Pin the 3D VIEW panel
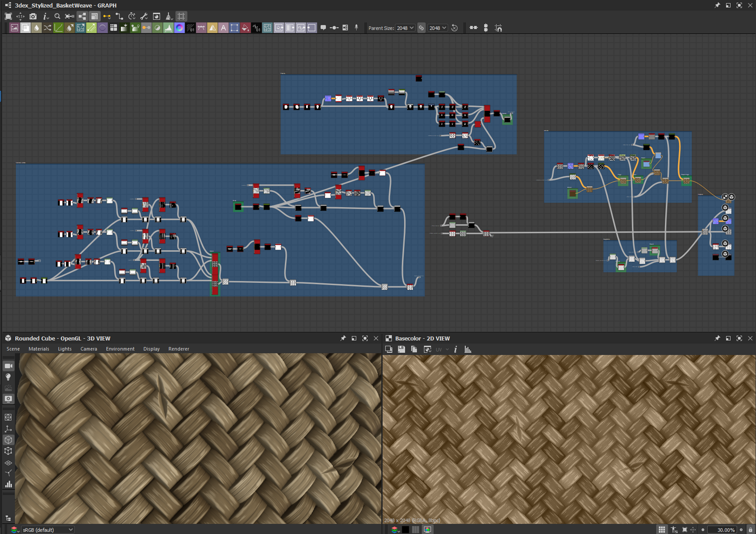The width and height of the screenshot is (756, 534). click(343, 338)
